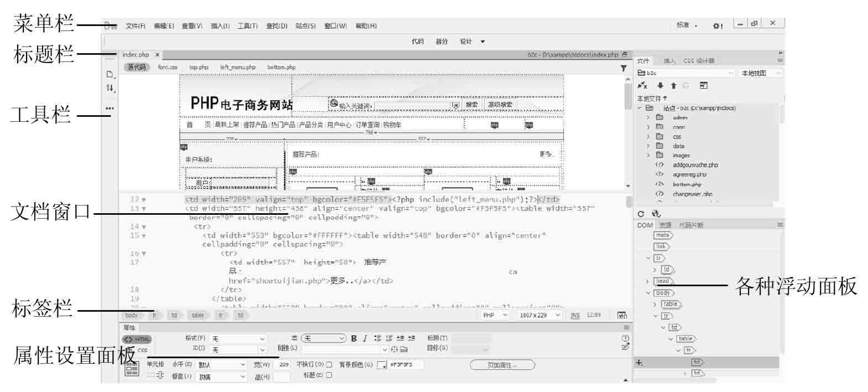
Task: Click the Get files down-arrow icon
Action: (660, 85)
